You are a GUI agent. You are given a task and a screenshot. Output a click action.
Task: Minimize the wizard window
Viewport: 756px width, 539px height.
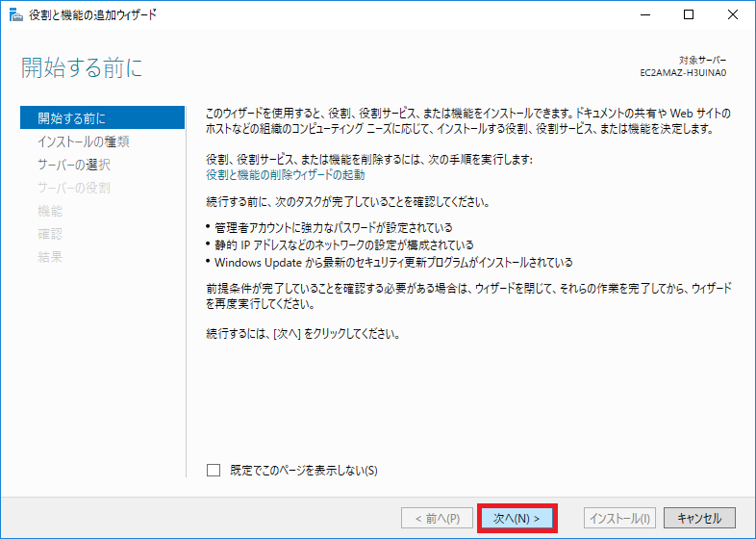click(x=645, y=15)
